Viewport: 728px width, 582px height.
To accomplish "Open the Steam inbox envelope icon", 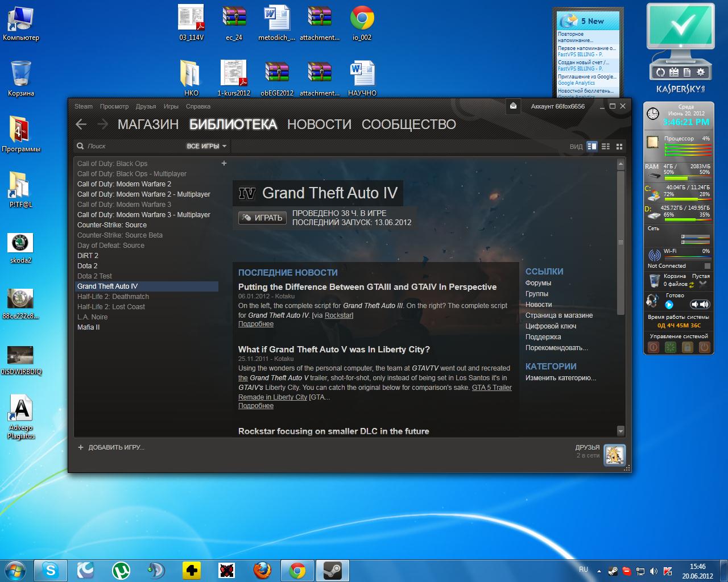I will click(513, 106).
